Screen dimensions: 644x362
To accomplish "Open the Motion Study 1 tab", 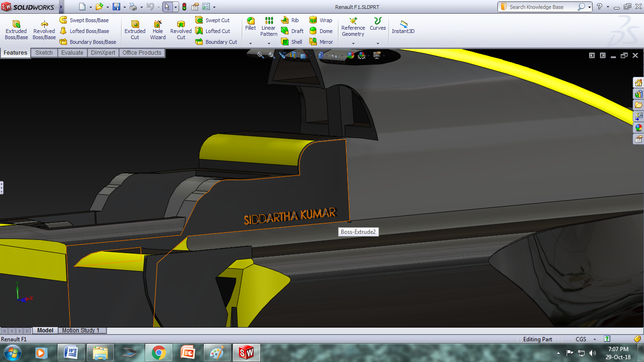I will tap(81, 330).
